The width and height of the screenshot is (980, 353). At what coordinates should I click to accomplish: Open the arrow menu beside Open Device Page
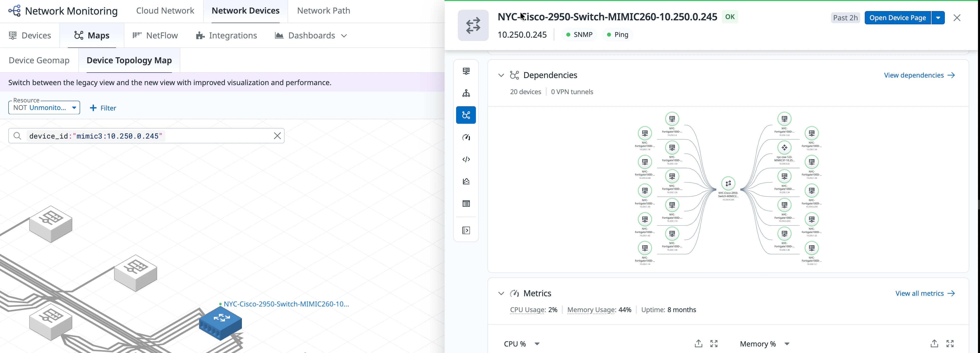pos(938,18)
